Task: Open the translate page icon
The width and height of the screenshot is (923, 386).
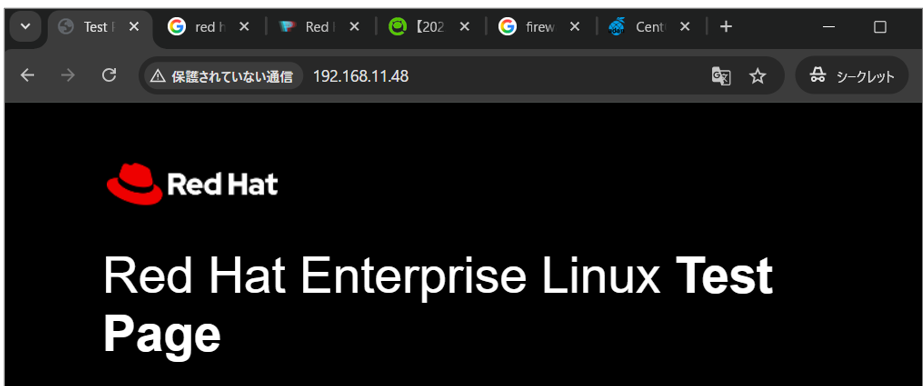Action: (721, 76)
